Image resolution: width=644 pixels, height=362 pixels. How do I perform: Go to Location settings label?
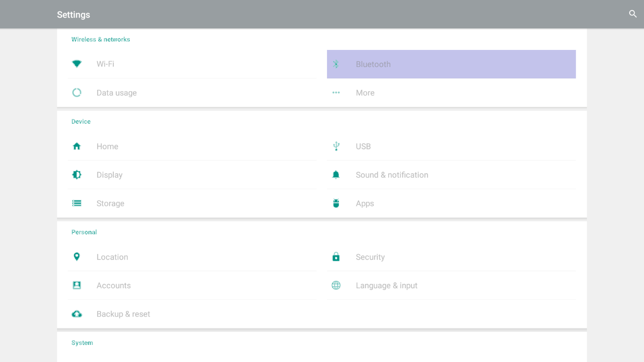[112, 257]
